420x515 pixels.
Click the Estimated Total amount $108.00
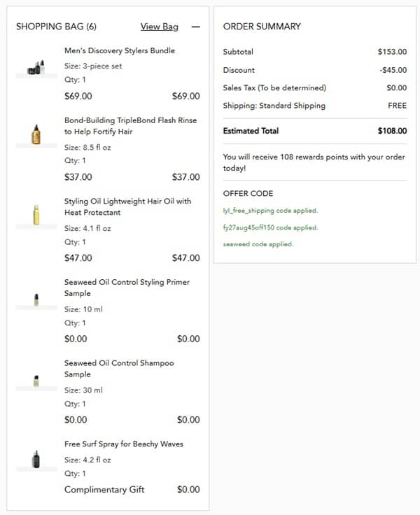[x=392, y=131]
